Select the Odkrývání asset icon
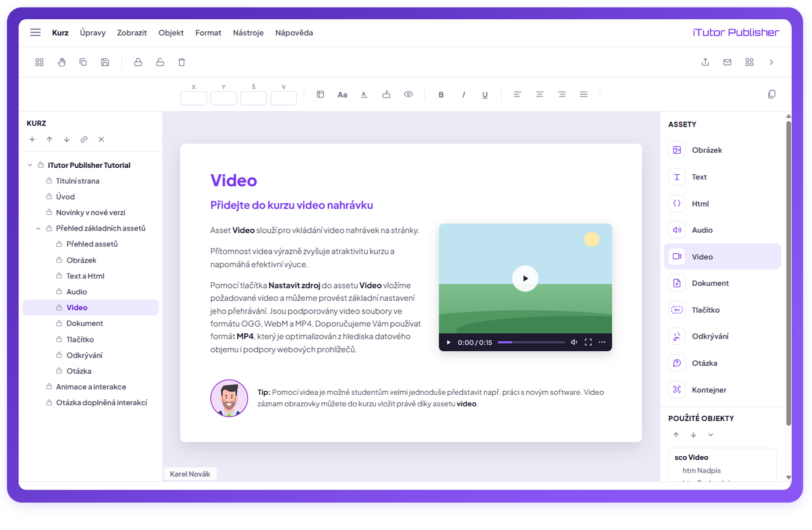The width and height of the screenshot is (812, 530). tap(677, 337)
